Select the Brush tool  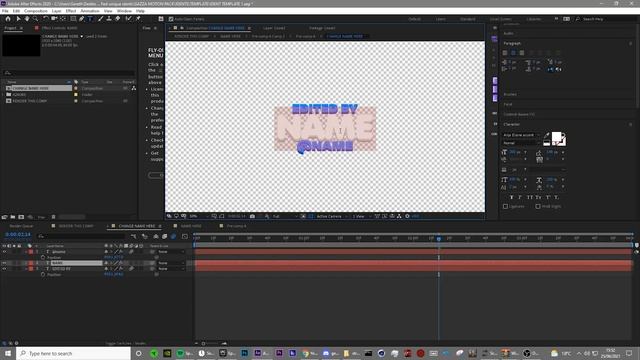pyautogui.click(x=100, y=19)
